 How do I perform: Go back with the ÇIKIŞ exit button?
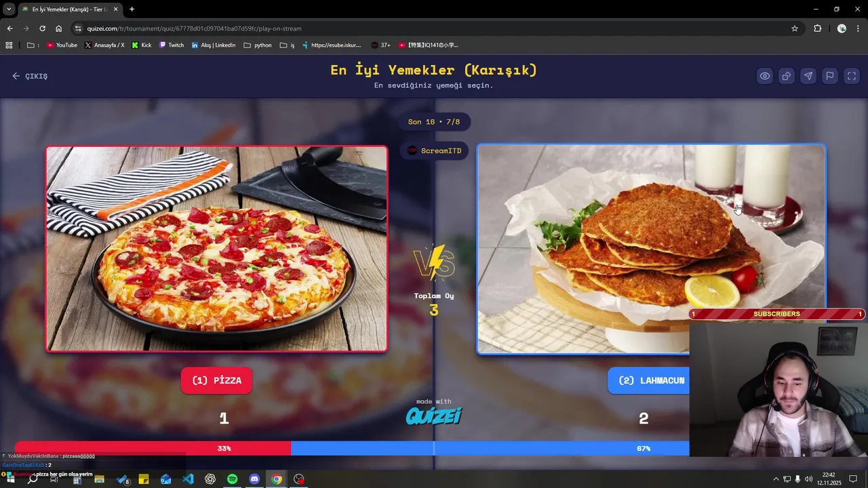point(30,76)
